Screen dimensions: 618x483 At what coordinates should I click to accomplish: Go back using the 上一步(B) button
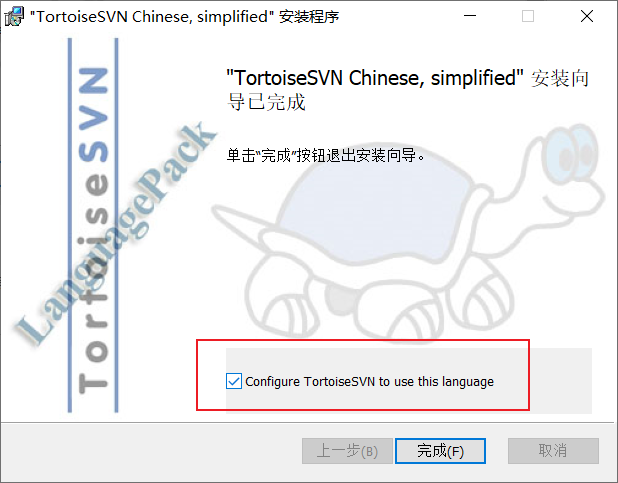347,451
